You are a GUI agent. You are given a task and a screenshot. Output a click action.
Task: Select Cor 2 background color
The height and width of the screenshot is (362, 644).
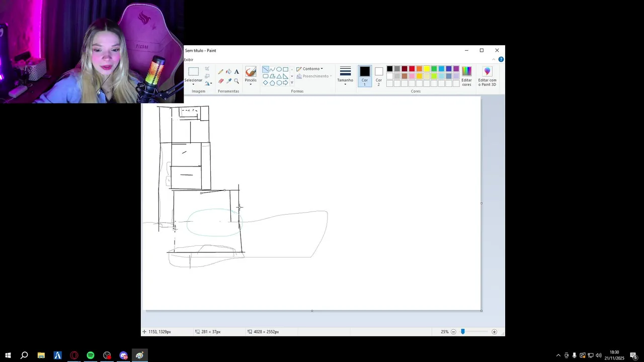click(x=379, y=75)
